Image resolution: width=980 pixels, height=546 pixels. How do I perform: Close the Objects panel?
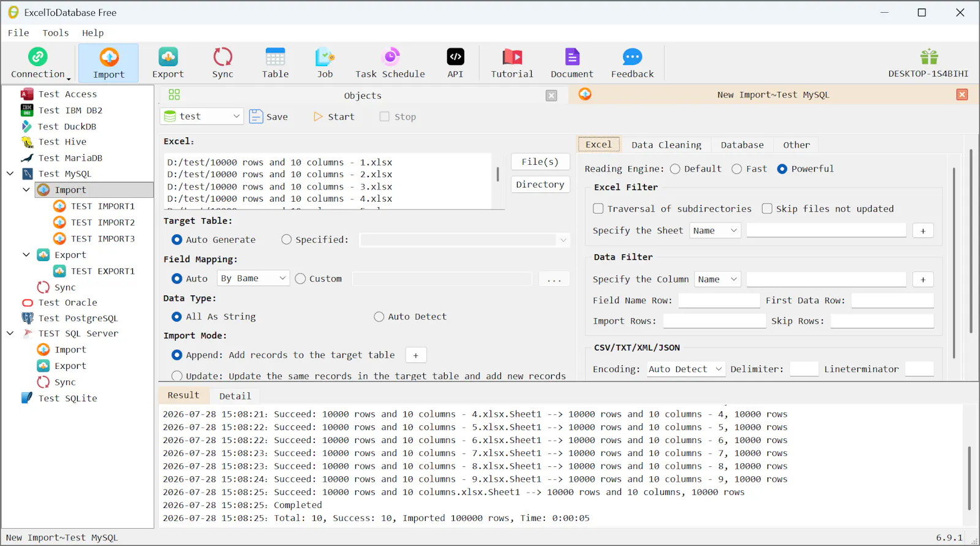551,96
